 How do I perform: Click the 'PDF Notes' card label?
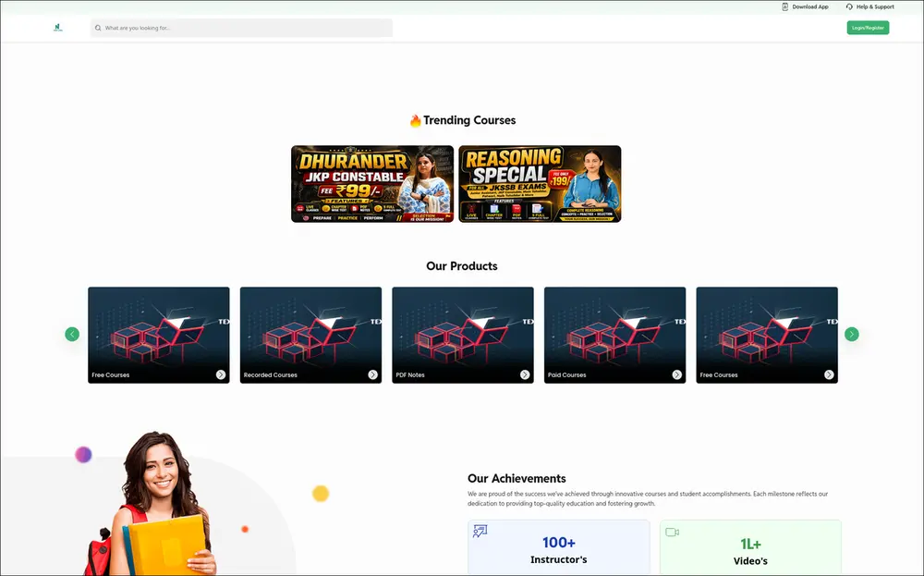click(410, 375)
